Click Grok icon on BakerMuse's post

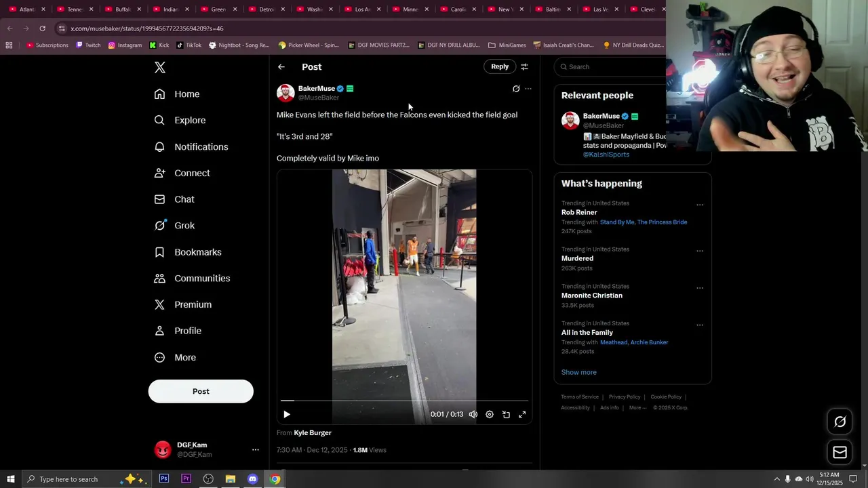516,89
